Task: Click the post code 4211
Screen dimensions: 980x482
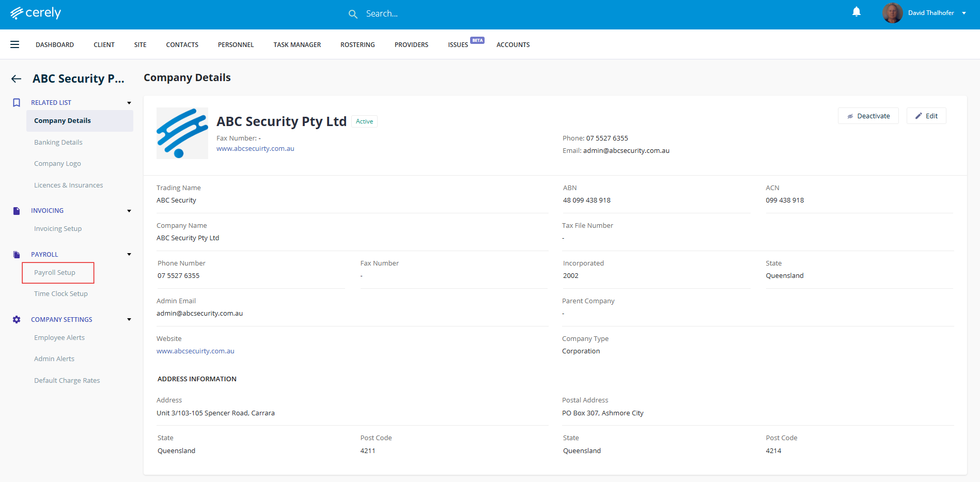Action: tap(368, 451)
